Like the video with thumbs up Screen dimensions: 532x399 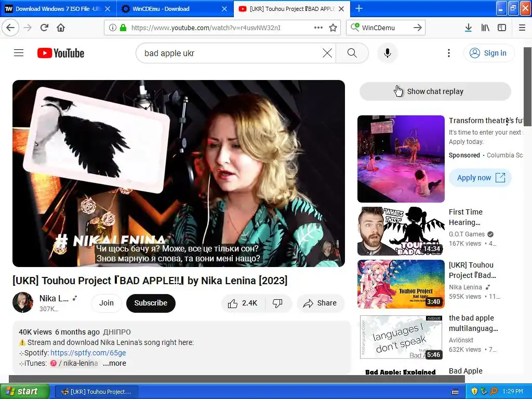click(x=243, y=303)
